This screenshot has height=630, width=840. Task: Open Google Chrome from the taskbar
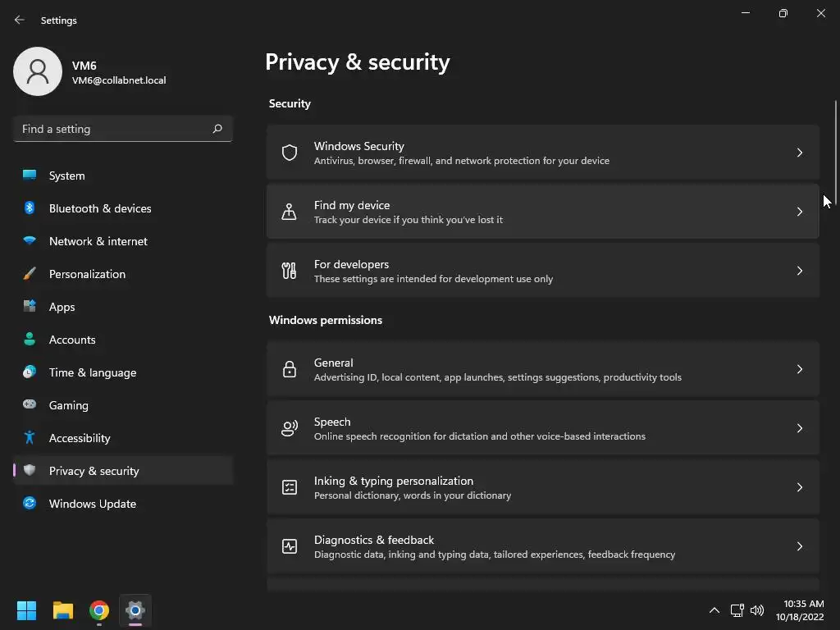[99, 610]
